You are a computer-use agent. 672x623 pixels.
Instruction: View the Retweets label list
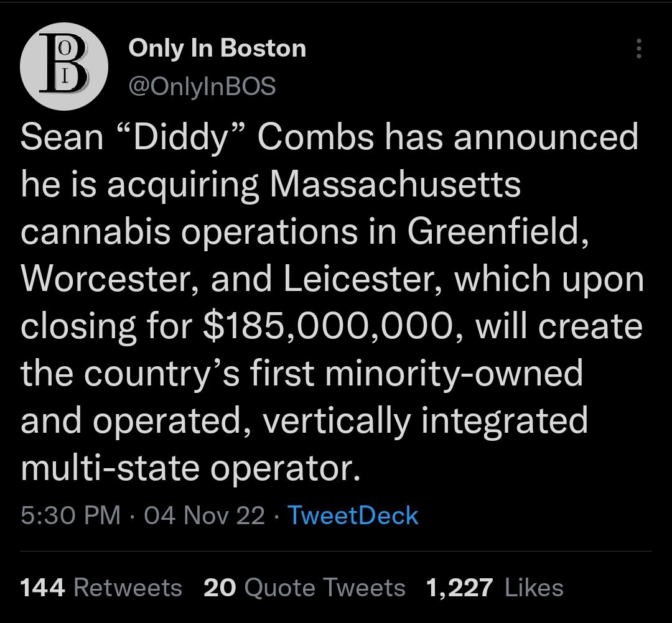128,588
